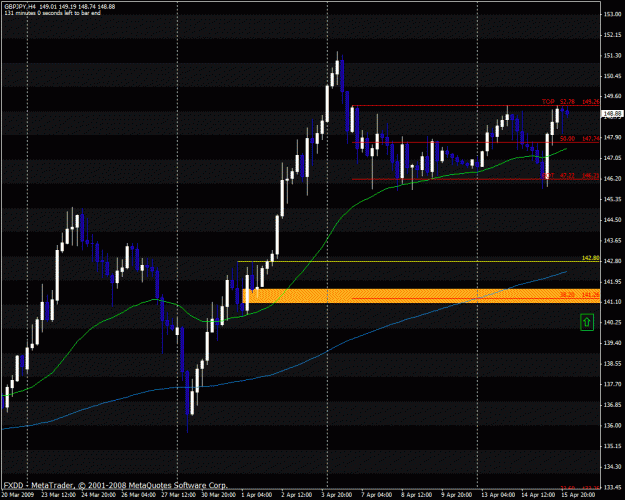The height and width of the screenshot is (500, 625).
Task: Click the 135.15 price on the scale
Action: pos(613,446)
